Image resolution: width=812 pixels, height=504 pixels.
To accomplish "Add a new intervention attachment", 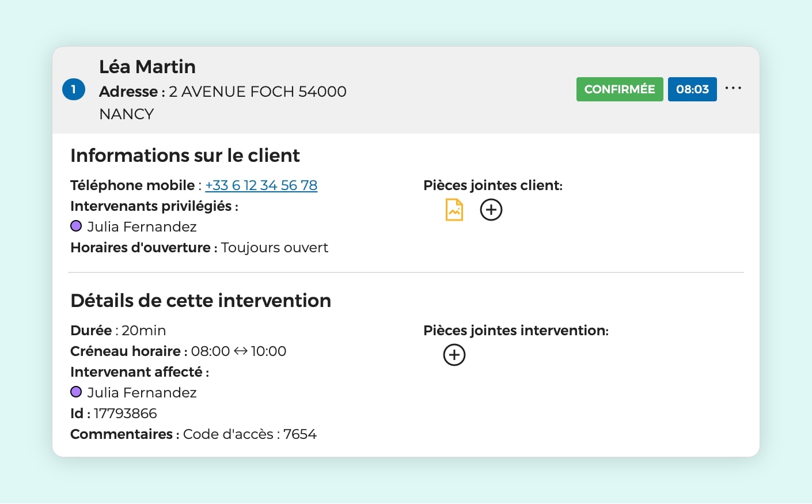I will tap(454, 355).
